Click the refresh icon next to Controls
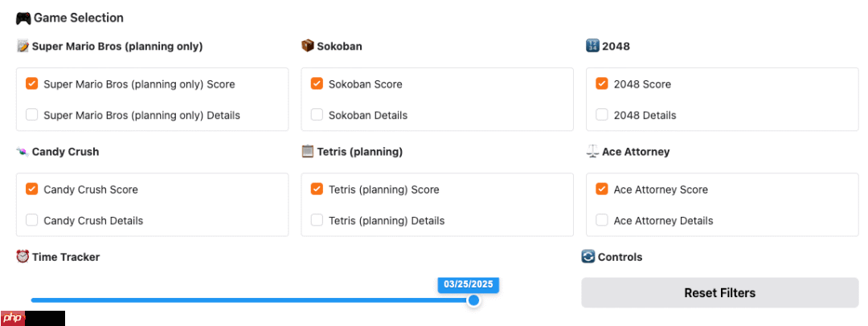This screenshot has height=326, width=868. point(588,257)
